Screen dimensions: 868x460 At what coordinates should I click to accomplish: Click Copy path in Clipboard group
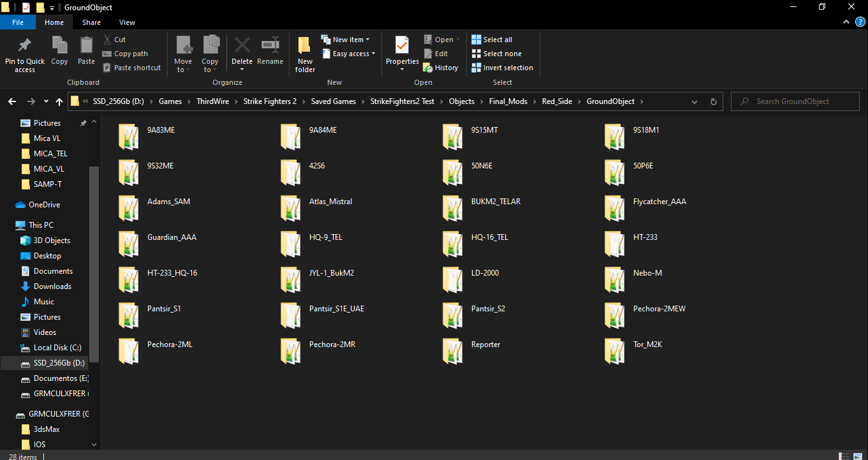point(125,54)
